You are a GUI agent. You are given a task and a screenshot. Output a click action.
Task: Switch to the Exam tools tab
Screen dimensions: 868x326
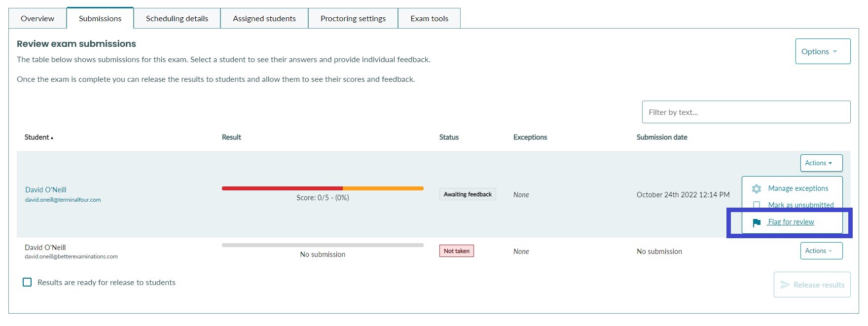point(430,18)
